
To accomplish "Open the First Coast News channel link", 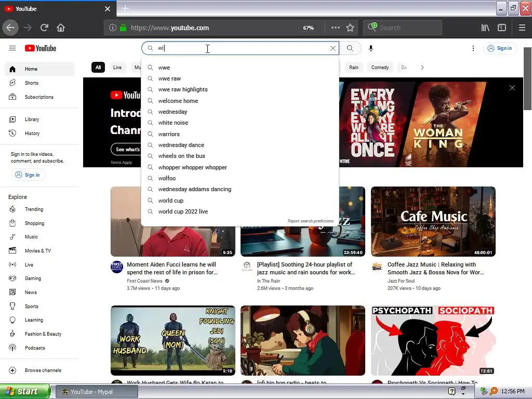I will pos(144,281).
